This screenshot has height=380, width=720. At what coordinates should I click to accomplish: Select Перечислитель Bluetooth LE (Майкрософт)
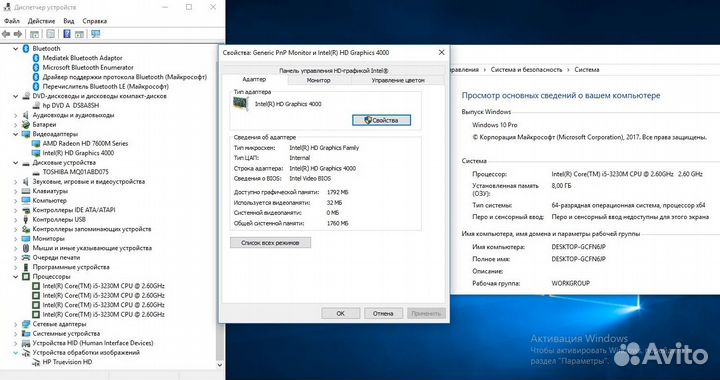[x=106, y=87]
